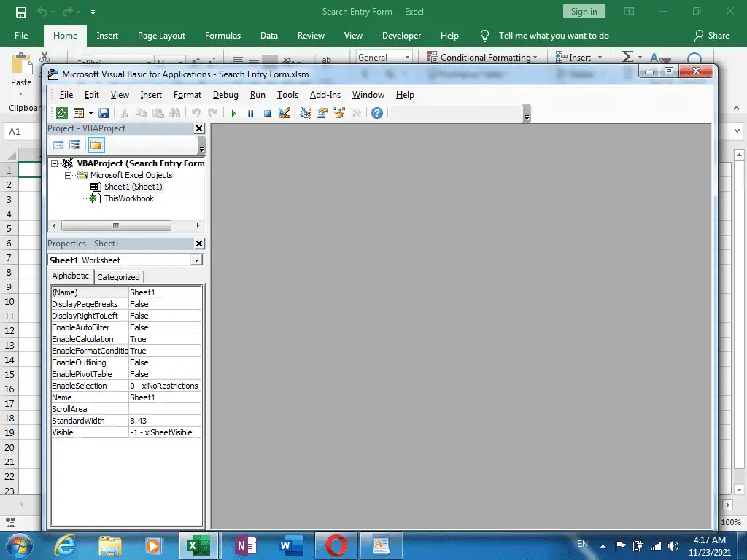
Task: Open the VBA Window menu
Action: 368,95
